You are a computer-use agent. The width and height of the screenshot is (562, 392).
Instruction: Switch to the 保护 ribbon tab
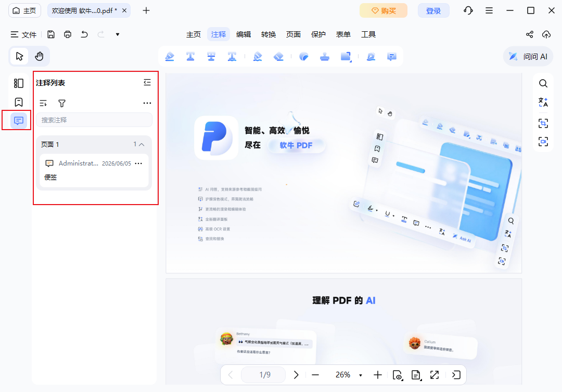pyautogui.click(x=318, y=34)
